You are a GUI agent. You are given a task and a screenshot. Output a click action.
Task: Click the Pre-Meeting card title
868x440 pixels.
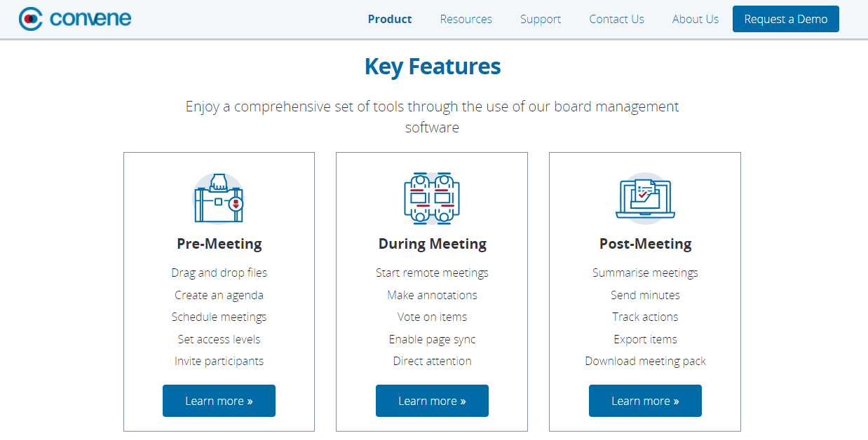[219, 244]
